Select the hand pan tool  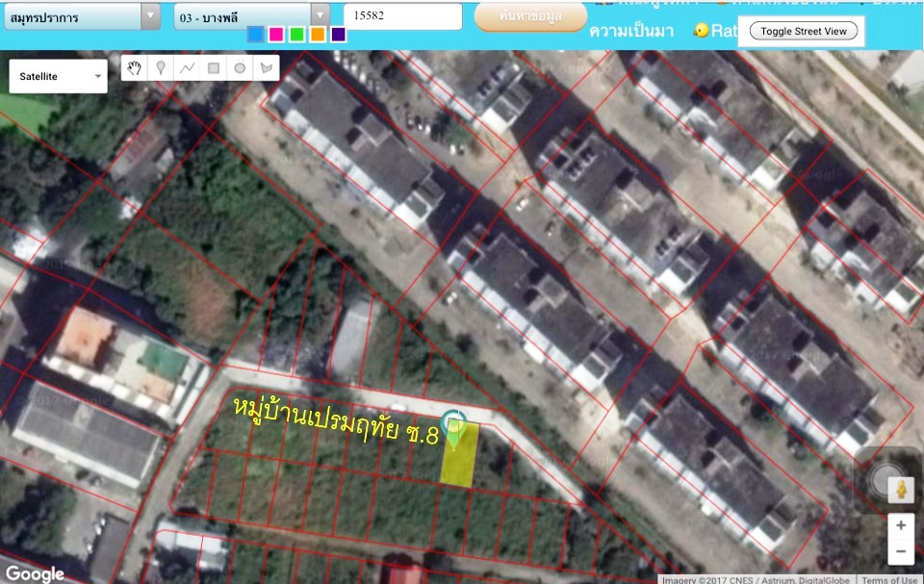134,68
